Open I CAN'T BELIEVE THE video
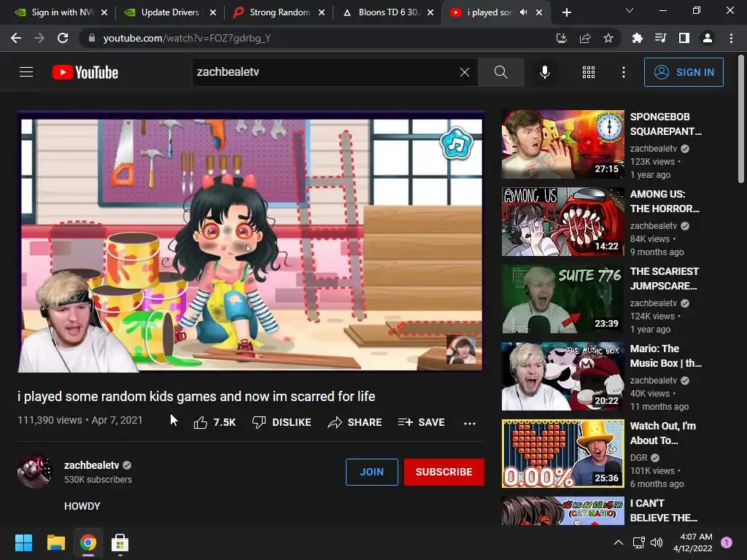The height and width of the screenshot is (560, 747). tap(562, 510)
